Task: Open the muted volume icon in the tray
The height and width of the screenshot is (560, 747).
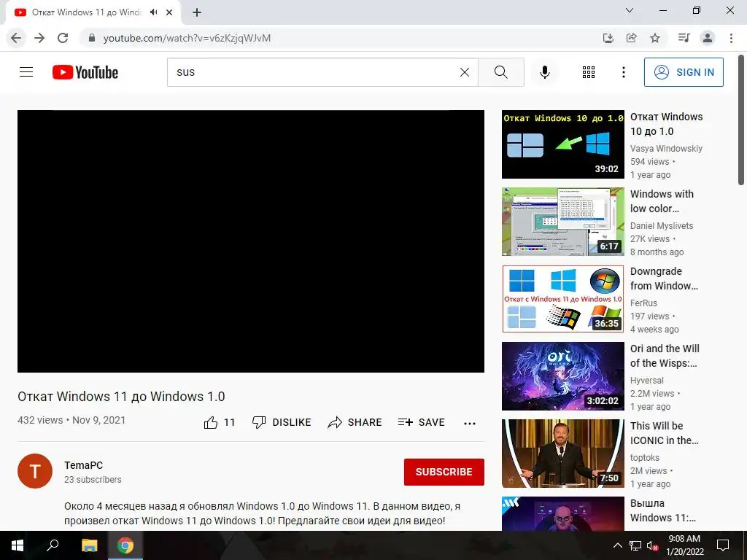Action: tap(652, 545)
